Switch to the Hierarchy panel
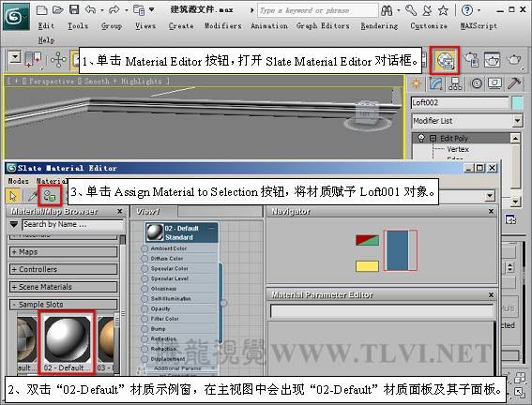The width and height of the screenshot is (532, 405). (455, 83)
